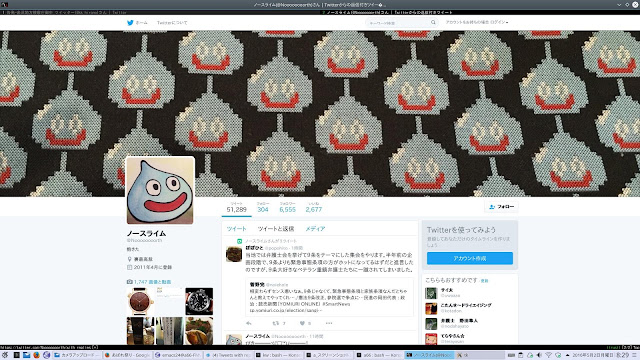Screen dimensions: 640x360
Task: Click the Twitter bird home icon
Action: pyautogui.click(x=130, y=23)
